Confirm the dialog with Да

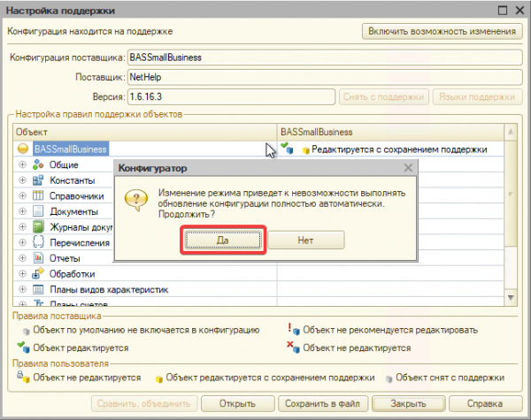(223, 240)
